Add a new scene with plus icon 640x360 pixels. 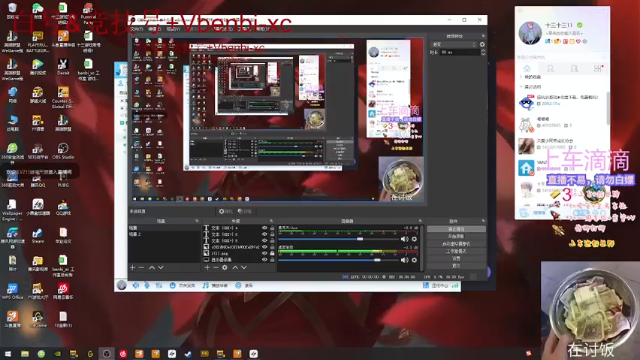point(132,268)
